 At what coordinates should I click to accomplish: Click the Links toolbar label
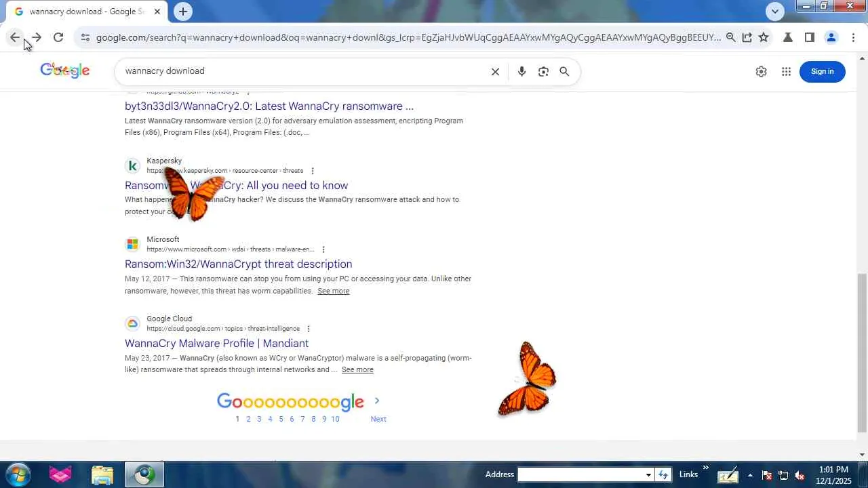[x=688, y=474]
